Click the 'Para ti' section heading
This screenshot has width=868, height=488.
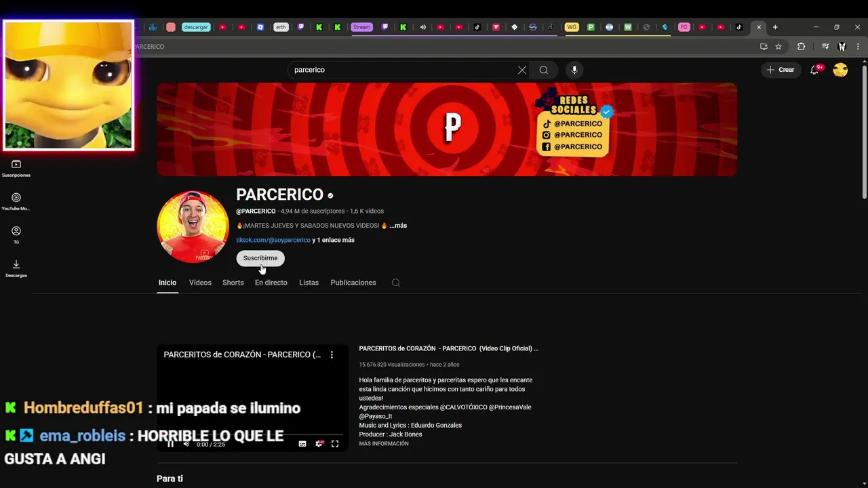pos(170,479)
